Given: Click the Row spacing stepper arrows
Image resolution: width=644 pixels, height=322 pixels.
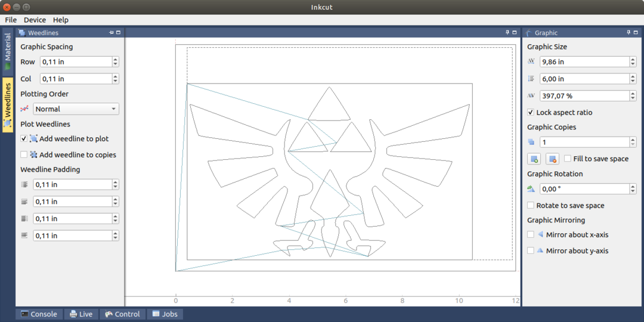Looking at the screenshot, I should pyautogui.click(x=116, y=62).
